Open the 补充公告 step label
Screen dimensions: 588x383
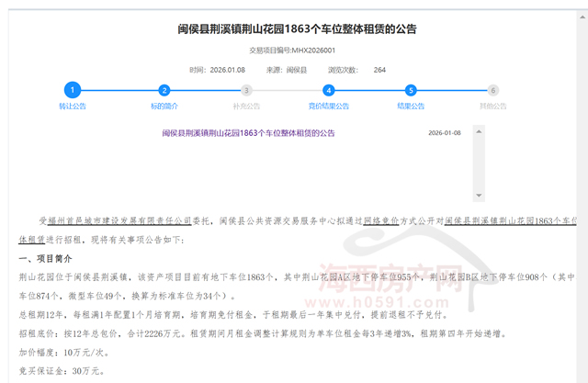[x=246, y=107]
